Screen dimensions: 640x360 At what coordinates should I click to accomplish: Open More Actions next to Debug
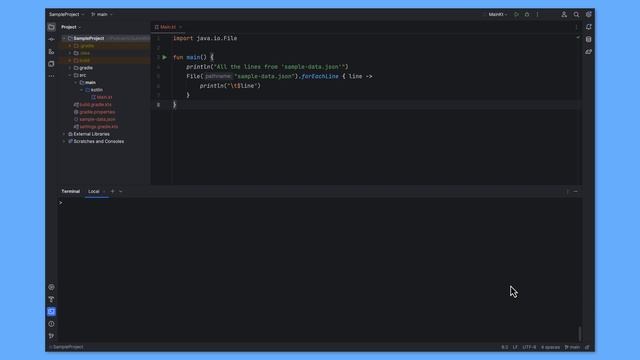coord(538,14)
